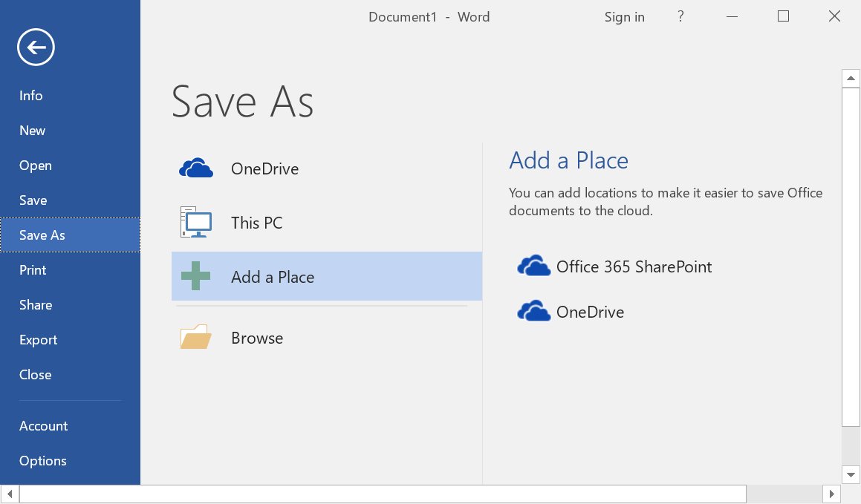Click the vertical scrollbar down arrow
This screenshot has height=504, width=861.
pos(851,475)
